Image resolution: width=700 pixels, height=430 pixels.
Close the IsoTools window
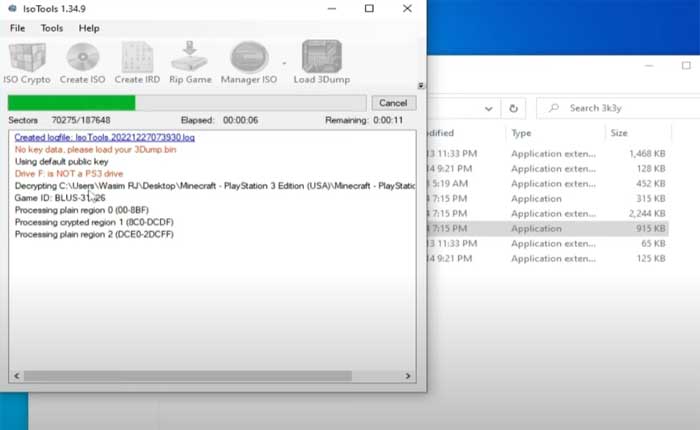point(407,8)
